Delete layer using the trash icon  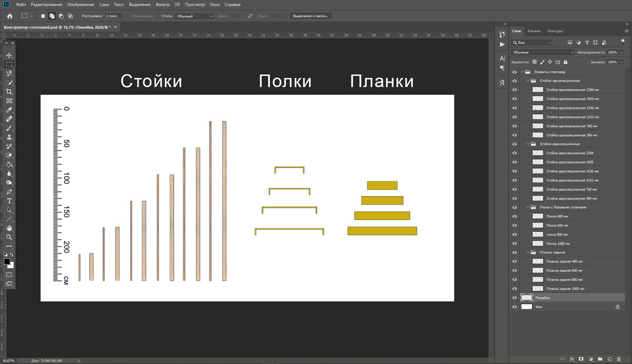pyautogui.click(x=619, y=359)
